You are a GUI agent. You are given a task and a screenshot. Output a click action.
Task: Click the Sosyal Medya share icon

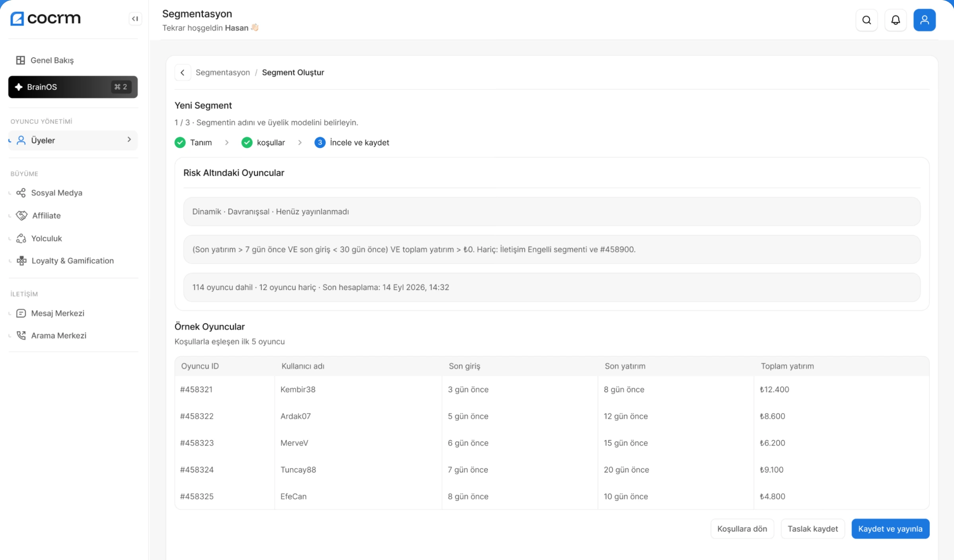(21, 193)
